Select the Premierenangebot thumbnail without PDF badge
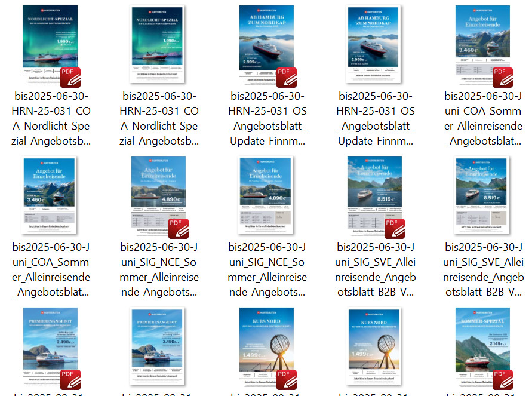The image size is (532, 396). tap(158, 346)
